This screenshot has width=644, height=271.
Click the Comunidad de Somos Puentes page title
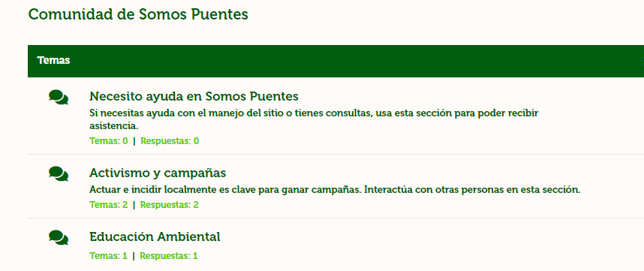click(x=138, y=14)
